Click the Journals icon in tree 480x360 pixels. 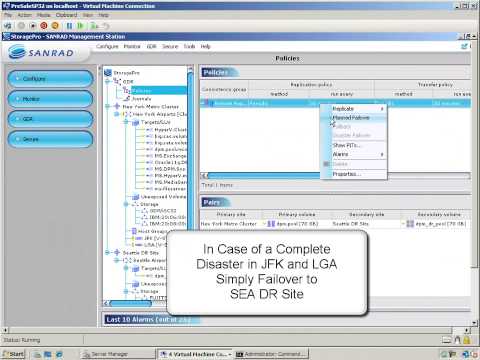click(127, 99)
